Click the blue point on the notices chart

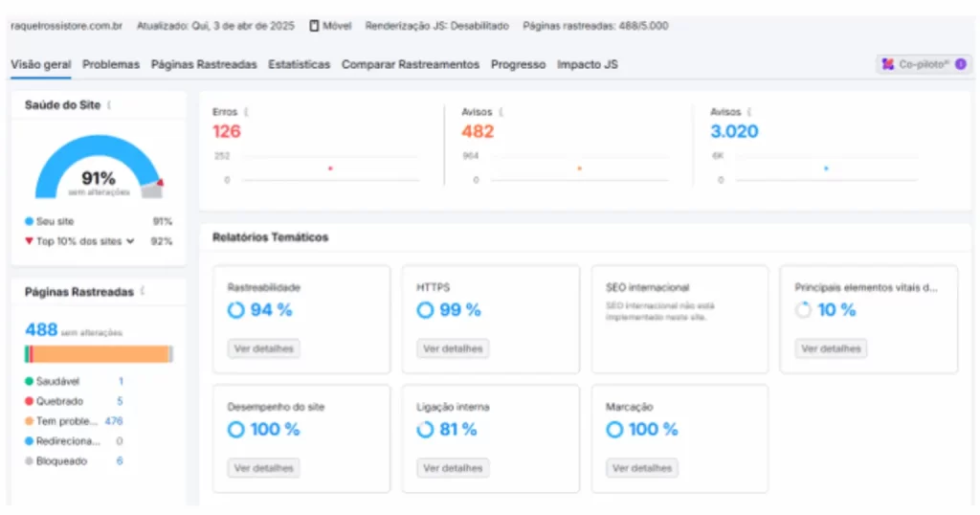click(826, 168)
